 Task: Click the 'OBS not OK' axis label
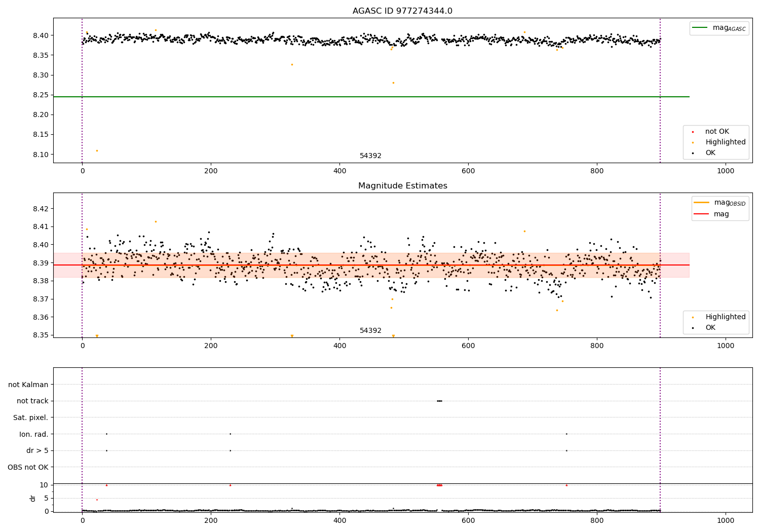[x=28, y=467]
